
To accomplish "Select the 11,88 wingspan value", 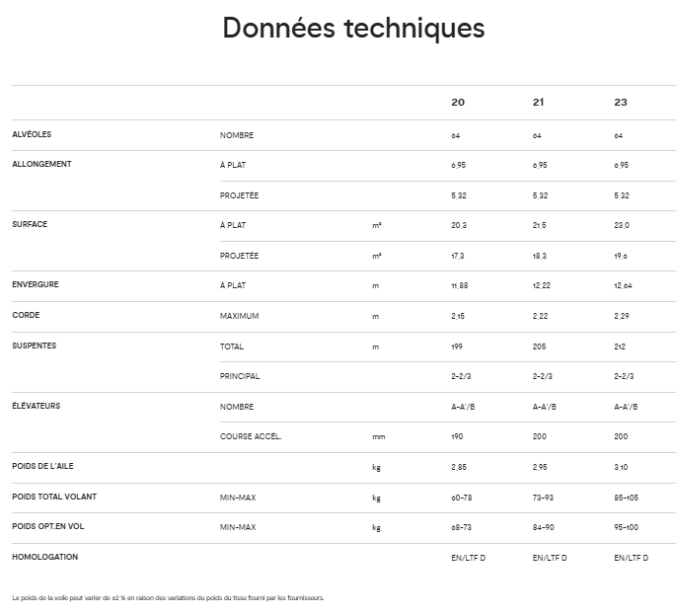I will (x=459, y=285).
